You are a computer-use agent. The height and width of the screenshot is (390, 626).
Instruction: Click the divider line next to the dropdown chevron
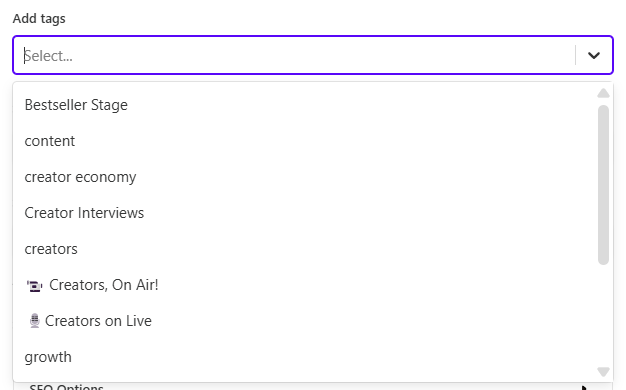tap(575, 55)
